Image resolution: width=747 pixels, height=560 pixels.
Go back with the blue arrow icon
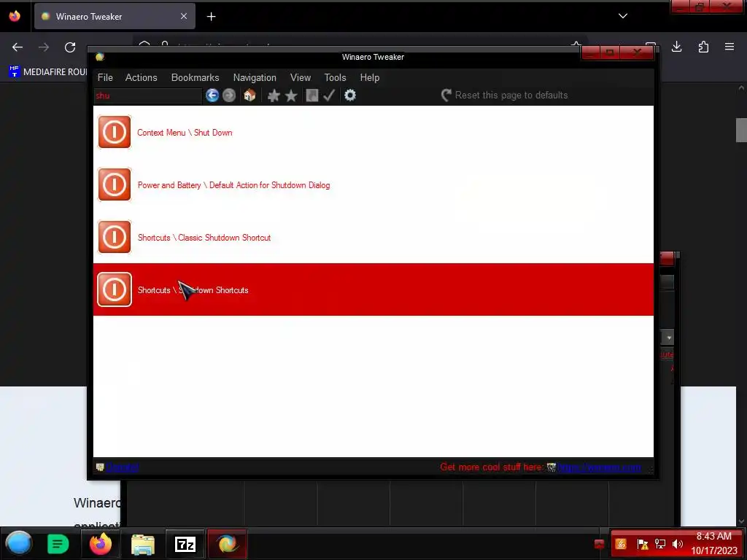pos(212,96)
